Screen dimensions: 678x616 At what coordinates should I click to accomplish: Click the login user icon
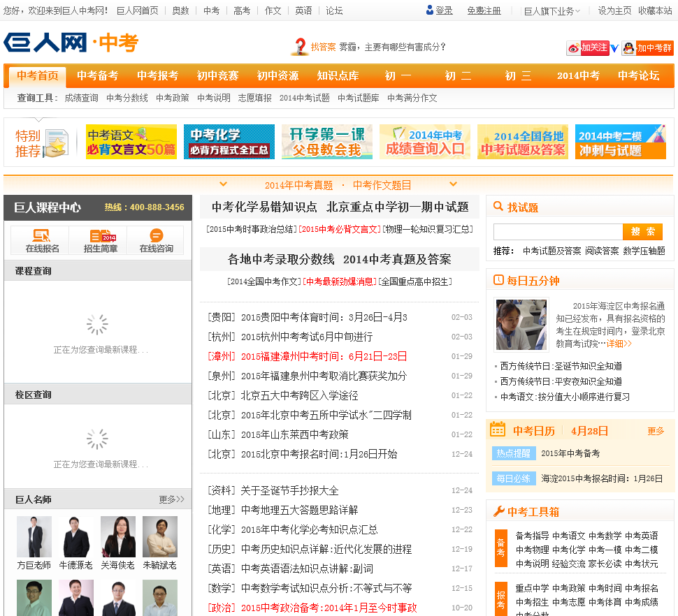(x=429, y=10)
